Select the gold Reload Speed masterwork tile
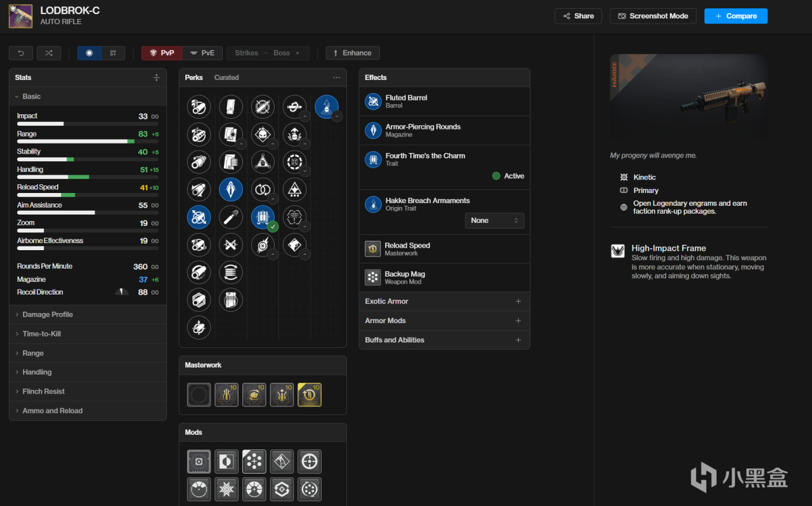 310,394
